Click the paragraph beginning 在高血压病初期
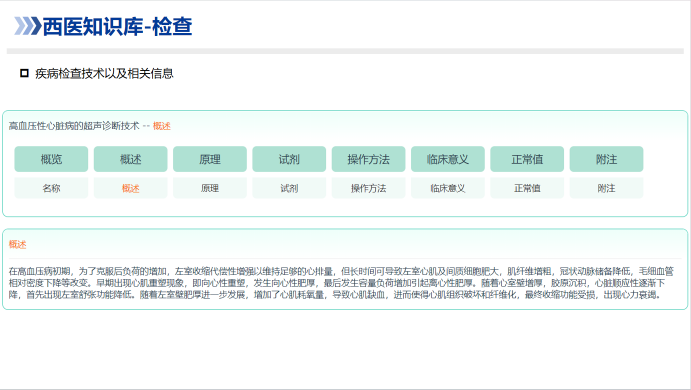The image size is (691, 390). coord(341,282)
